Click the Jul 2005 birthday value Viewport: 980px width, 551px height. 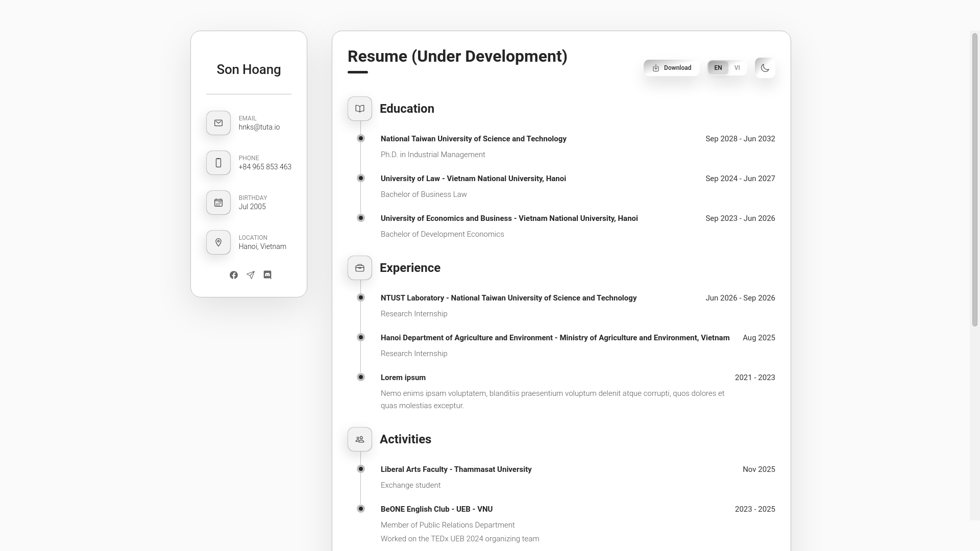(252, 207)
